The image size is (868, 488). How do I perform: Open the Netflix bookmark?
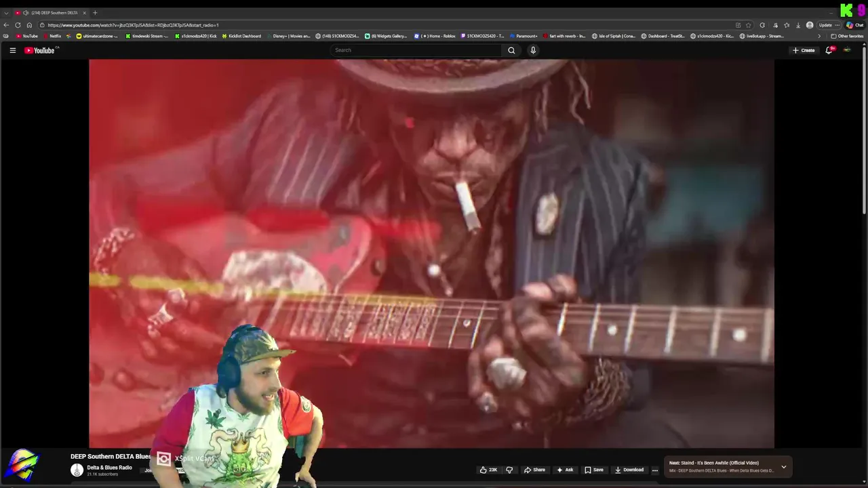click(x=52, y=36)
